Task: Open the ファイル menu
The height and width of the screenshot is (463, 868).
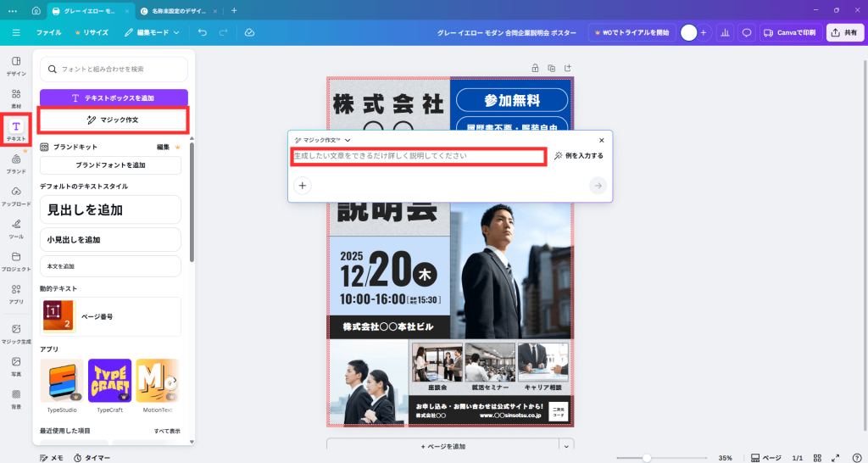Action: (x=48, y=32)
